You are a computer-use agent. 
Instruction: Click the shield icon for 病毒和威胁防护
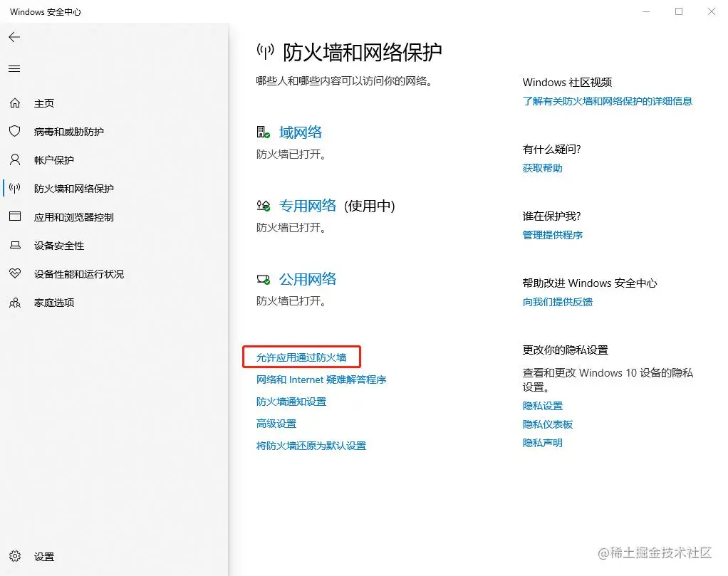(x=15, y=131)
